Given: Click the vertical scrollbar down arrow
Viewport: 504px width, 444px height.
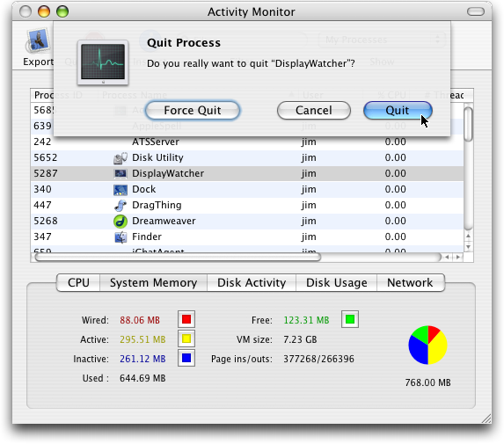Looking at the screenshot, I should coord(468,247).
